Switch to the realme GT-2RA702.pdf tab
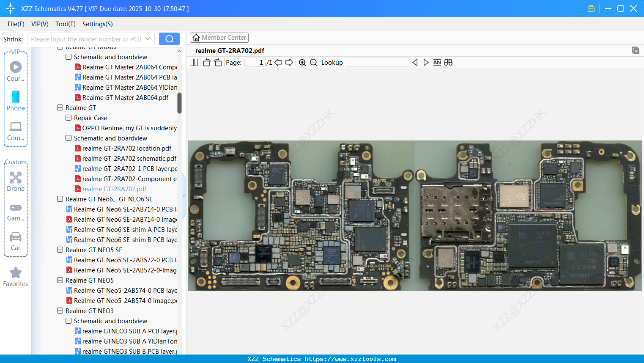Viewport: 644px width, 363px height. click(230, 50)
